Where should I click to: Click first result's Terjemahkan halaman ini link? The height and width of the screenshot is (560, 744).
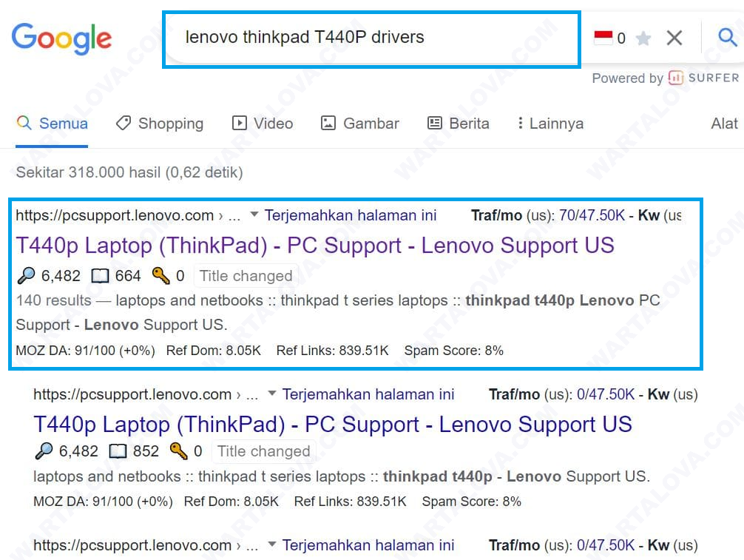(x=351, y=215)
